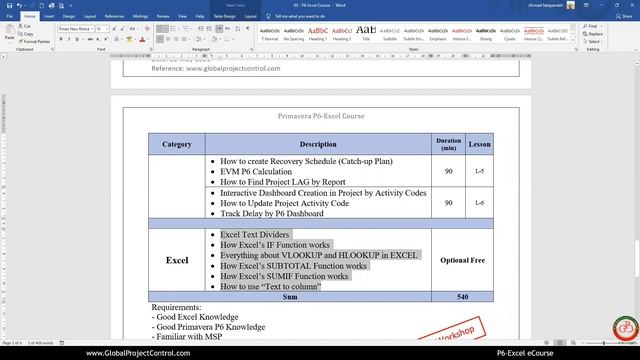
Task: Clear all formatting icon
Action: (x=147, y=29)
